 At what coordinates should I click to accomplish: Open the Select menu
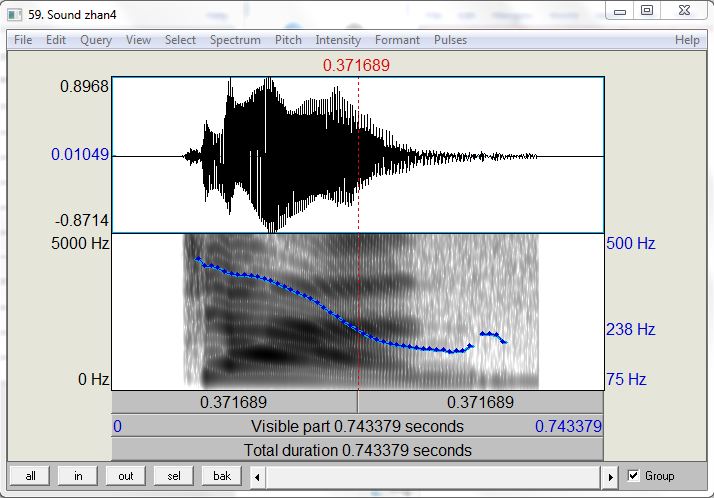(x=180, y=40)
